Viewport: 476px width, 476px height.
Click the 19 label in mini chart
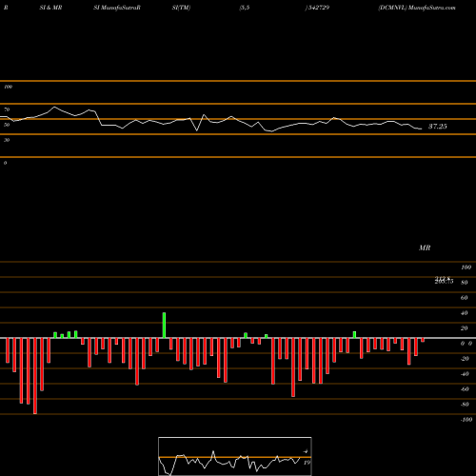click(307, 463)
